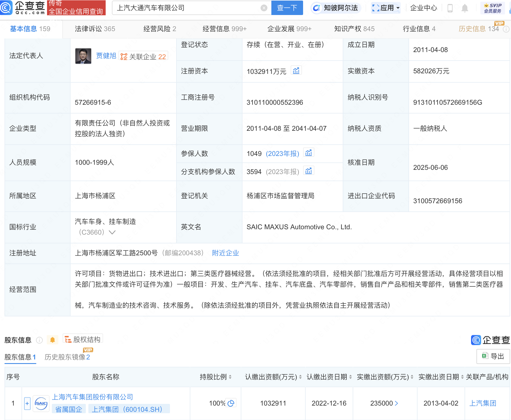Open the shareholding pie chart icon
The image size is (511, 420).
coord(231,403)
